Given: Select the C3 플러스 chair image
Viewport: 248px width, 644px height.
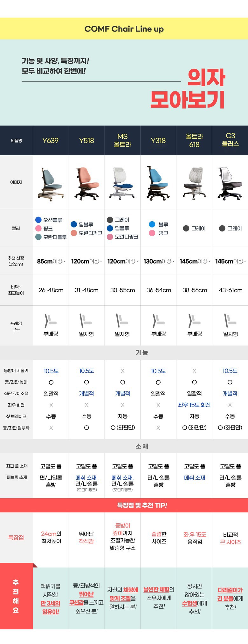Looking at the screenshot, I should tap(230, 183).
